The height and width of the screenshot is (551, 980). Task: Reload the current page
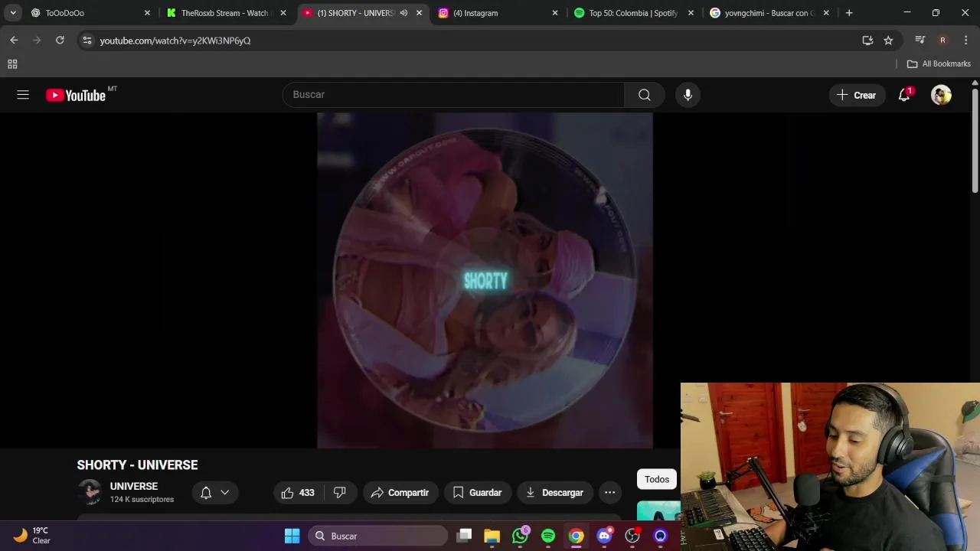(x=60, y=40)
